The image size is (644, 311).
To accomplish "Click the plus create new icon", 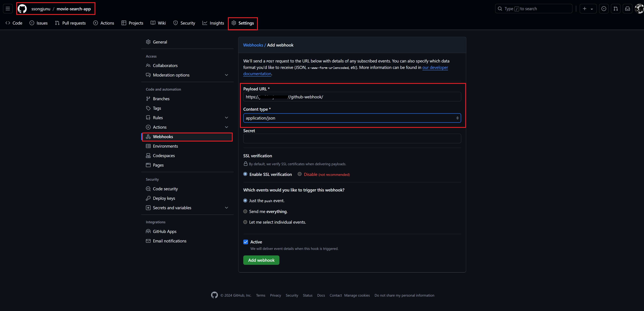I will (x=585, y=9).
